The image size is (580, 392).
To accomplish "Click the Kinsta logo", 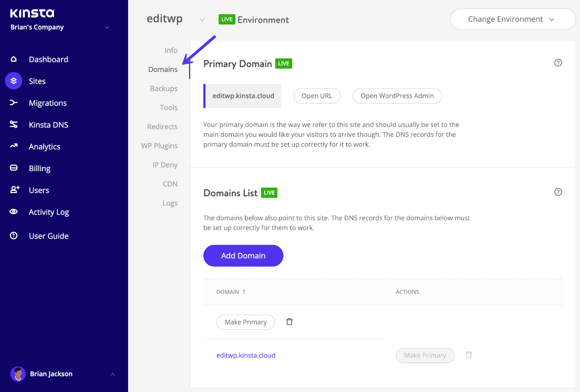I will click(x=32, y=14).
